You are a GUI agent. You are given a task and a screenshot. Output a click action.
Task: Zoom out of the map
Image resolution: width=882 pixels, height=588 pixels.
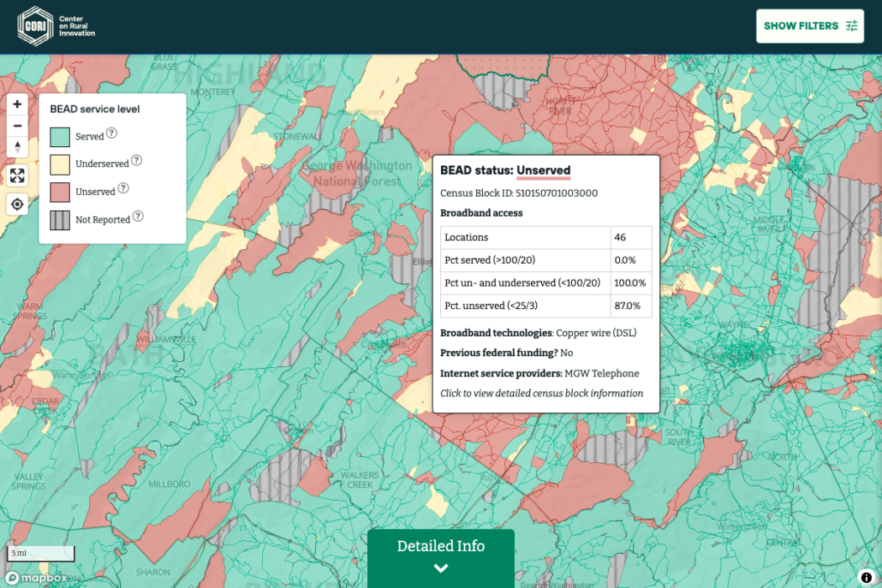tap(17, 125)
